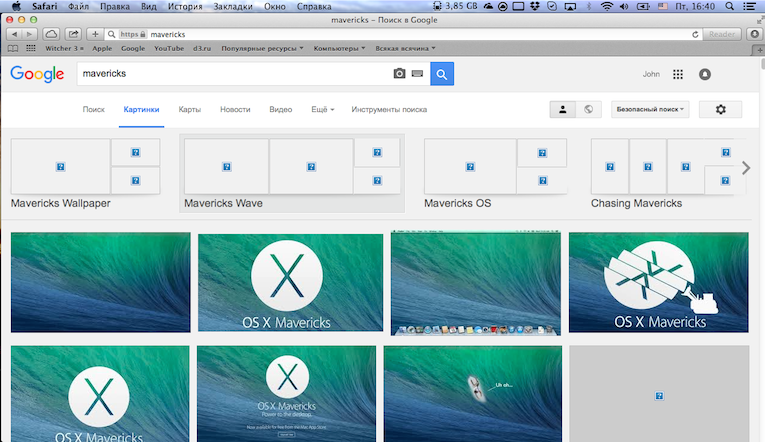Image resolution: width=765 pixels, height=442 pixels.
Task: Open the Закладки menu
Action: tap(233, 6)
